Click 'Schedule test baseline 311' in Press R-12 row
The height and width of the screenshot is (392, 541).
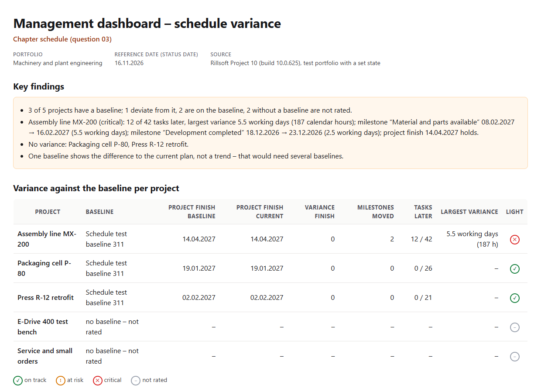pyautogui.click(x=106, y=298)
